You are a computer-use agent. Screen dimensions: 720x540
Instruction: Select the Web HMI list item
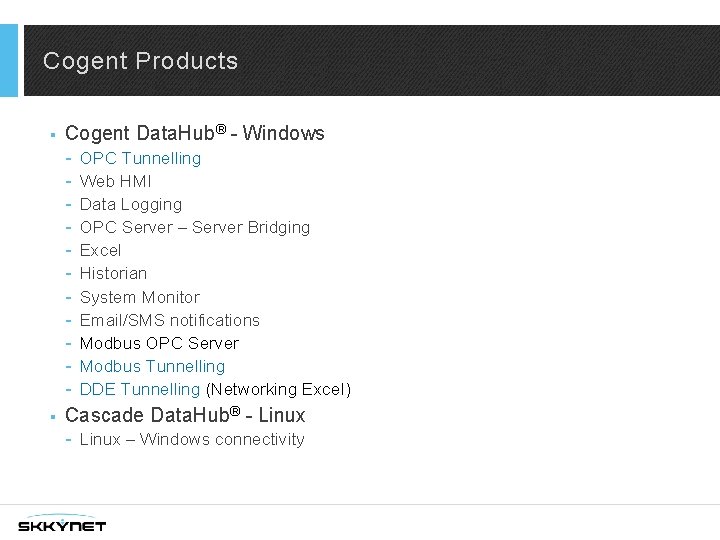[x=115, y=181]
